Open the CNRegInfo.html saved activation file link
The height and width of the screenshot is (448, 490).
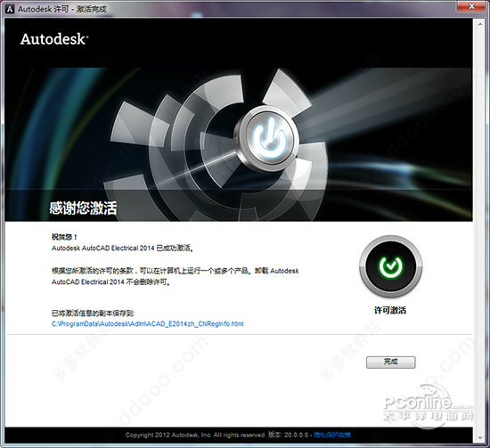[x=147, y=323]
